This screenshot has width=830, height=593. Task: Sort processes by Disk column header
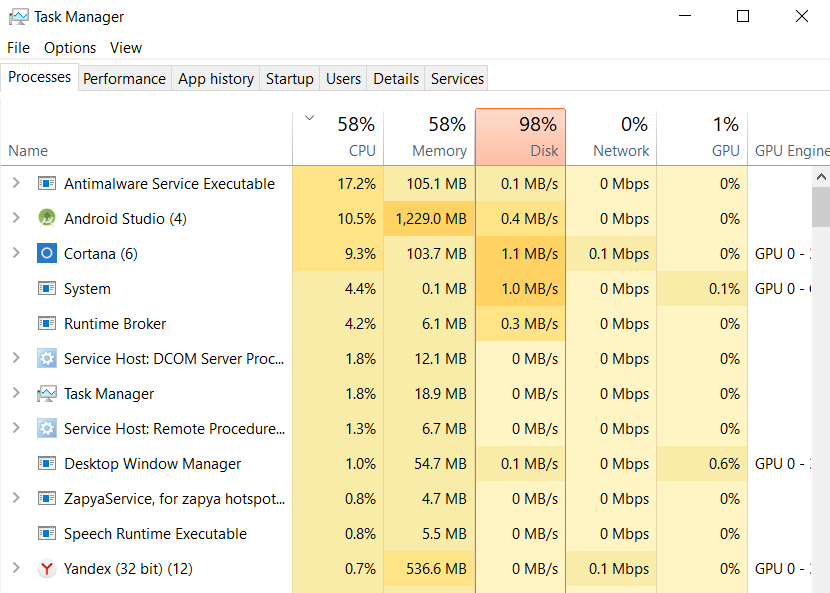pos(520,138)
